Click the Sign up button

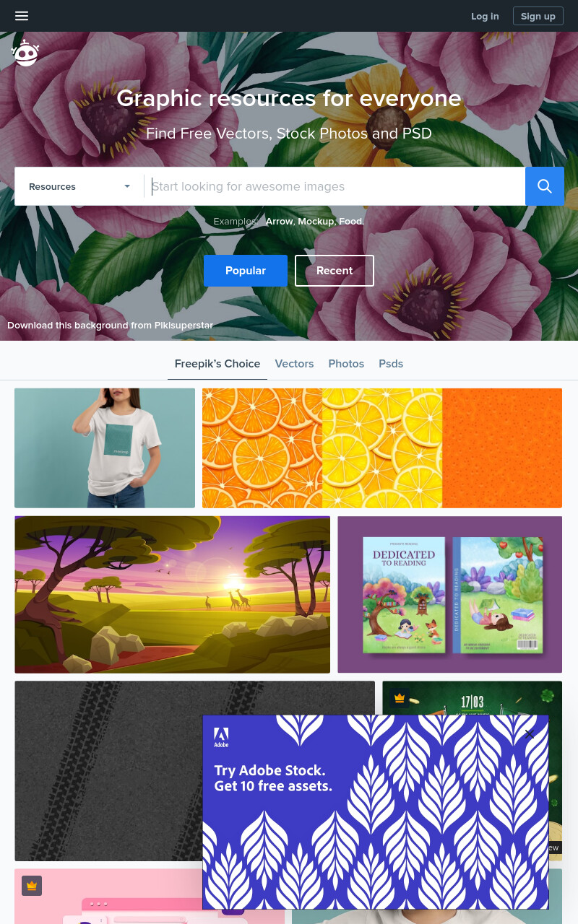538,16
